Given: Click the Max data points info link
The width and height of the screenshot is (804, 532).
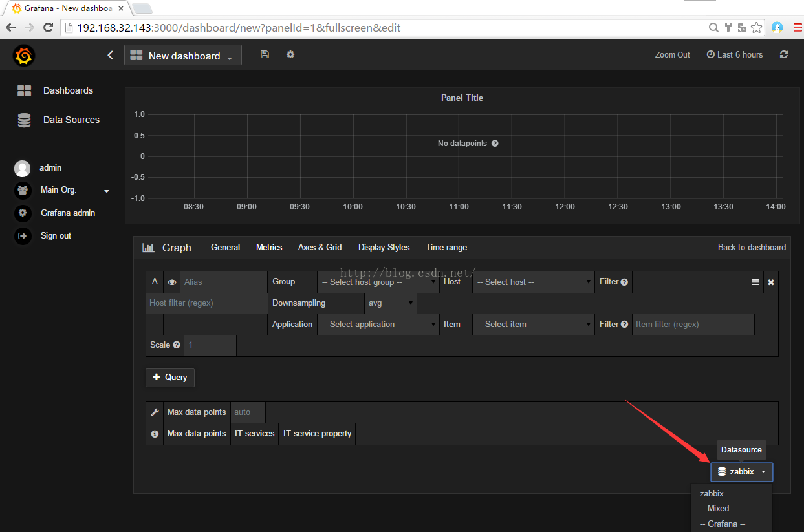Looking at the screenshot, I should pos(197,434).
